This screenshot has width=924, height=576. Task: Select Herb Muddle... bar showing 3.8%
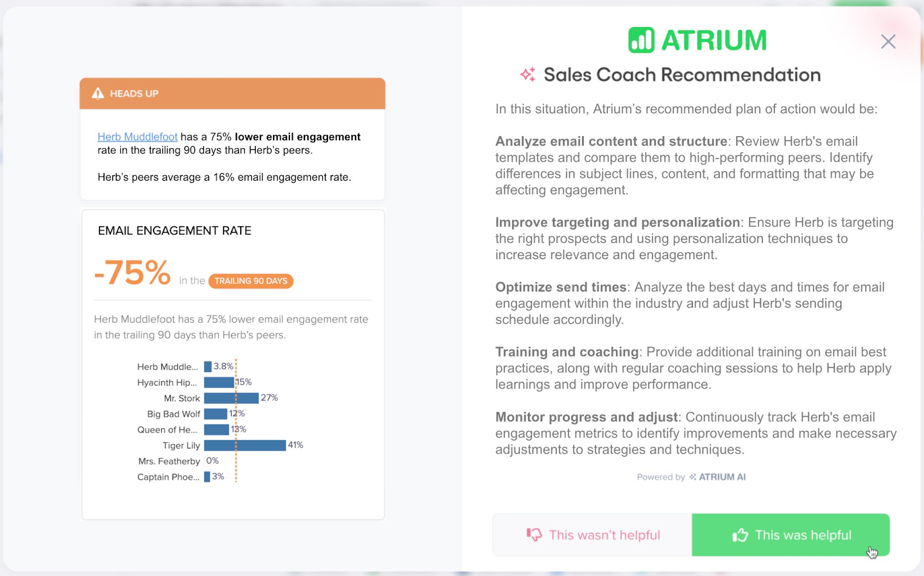(208, 366)
